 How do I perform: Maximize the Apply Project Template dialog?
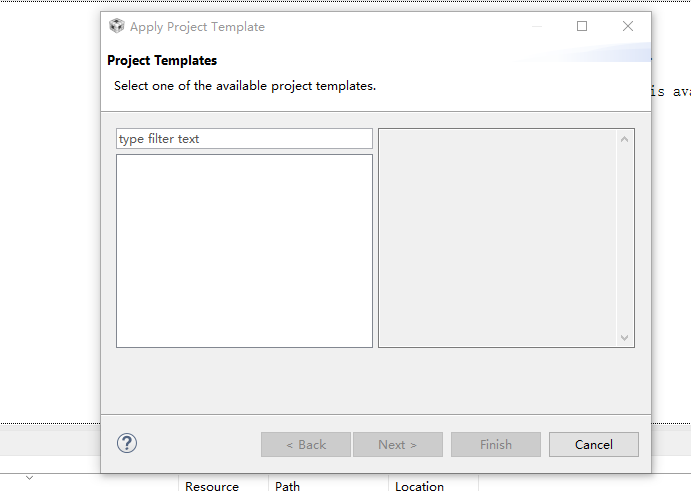click(582, 27)
